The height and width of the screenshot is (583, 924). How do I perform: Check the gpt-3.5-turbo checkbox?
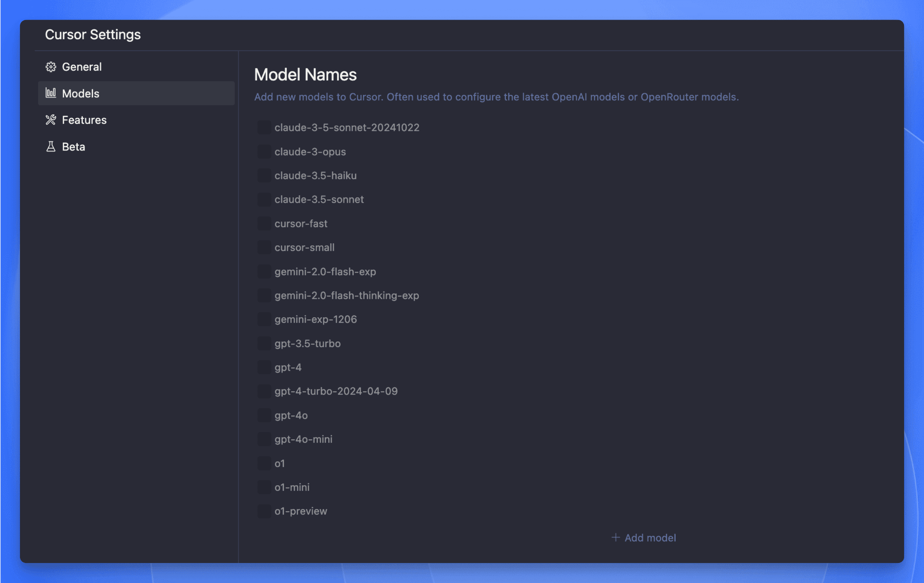[264, 343]
